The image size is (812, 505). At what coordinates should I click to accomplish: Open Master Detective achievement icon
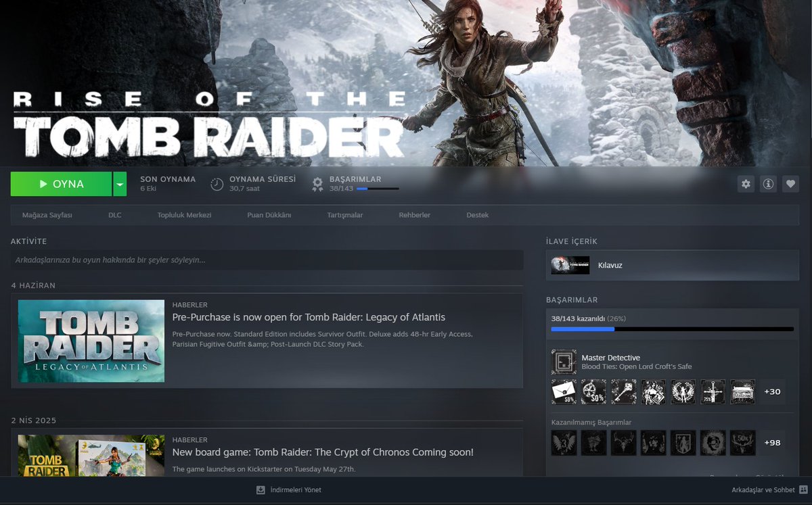pos(564,362)
